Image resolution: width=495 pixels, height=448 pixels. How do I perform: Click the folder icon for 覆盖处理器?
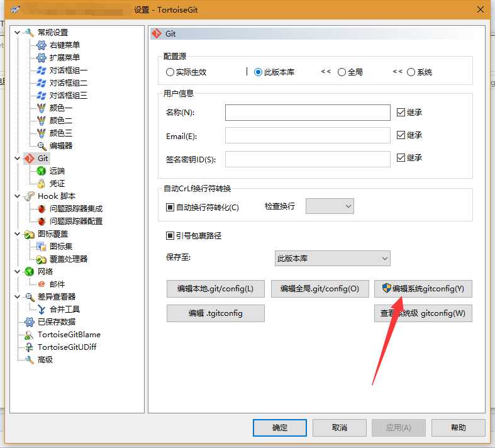[x=42, y=259]
